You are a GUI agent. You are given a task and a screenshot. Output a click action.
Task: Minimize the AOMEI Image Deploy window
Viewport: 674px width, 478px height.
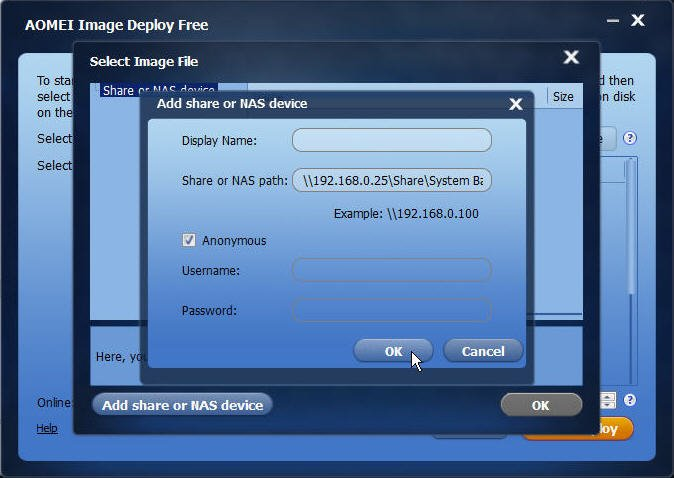click(613, 21)
